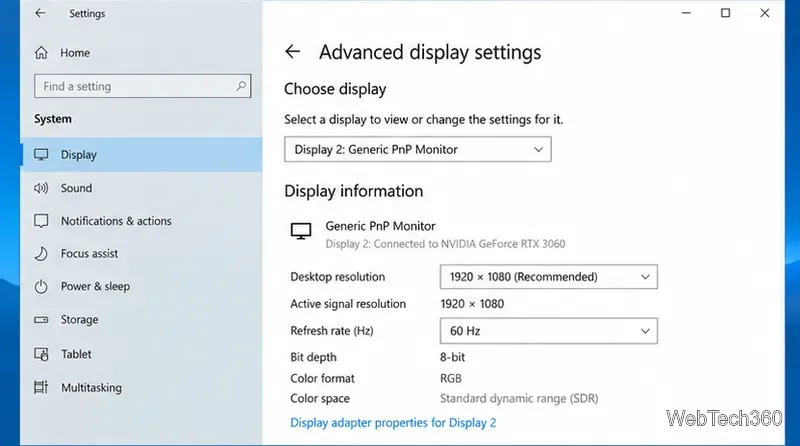Click the monitor icon beside Generic PnP Monitor

click(x=301, y=231)
